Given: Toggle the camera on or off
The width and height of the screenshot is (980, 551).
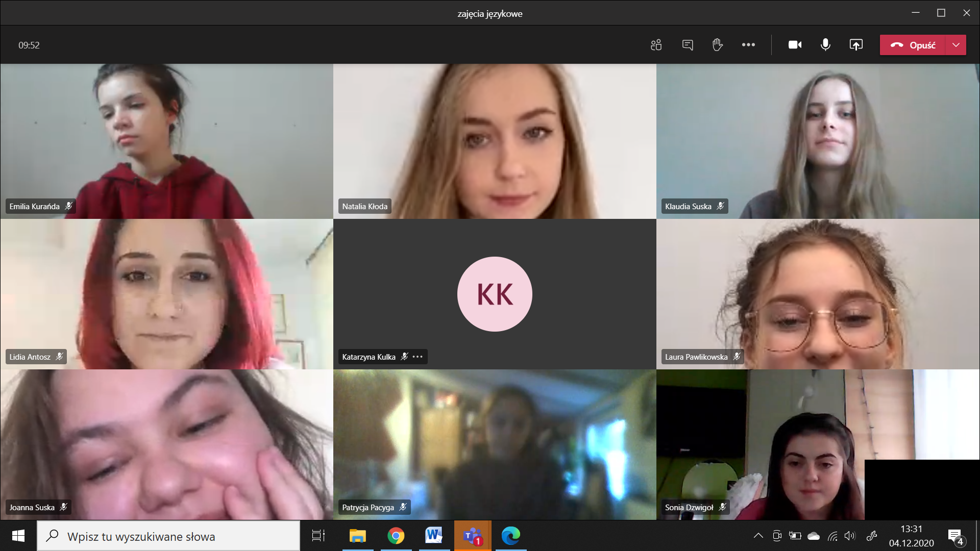Looking at the screenshot, I should click(795, 45).
